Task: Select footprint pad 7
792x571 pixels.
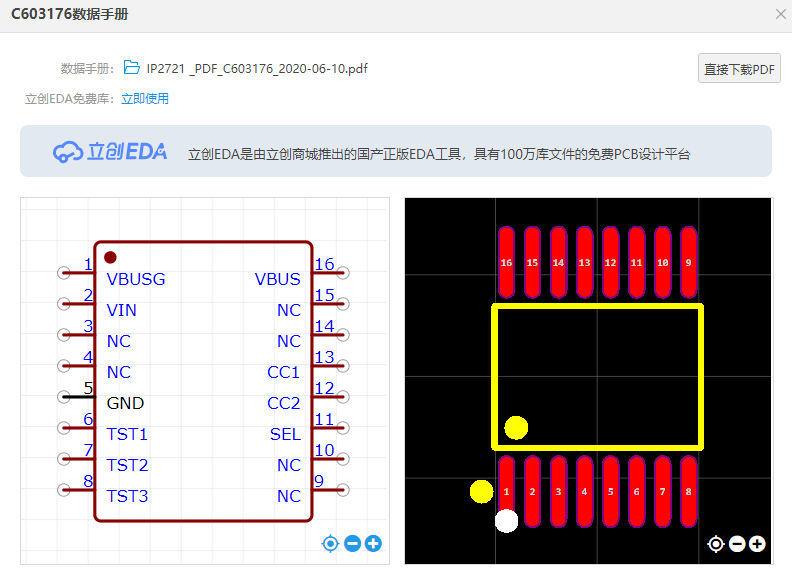Action: click(x=663, y=491)
